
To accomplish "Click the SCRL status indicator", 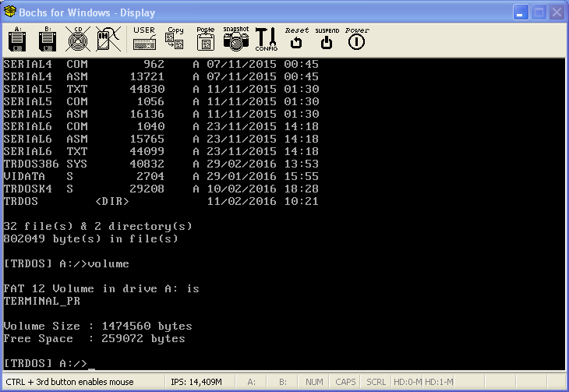I will [x=376, y=382].
